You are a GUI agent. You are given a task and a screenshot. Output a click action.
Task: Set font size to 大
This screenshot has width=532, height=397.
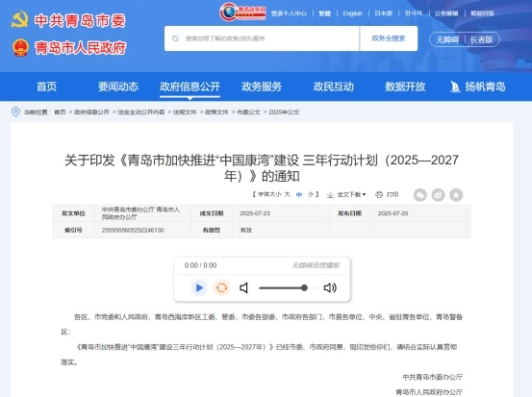coord(287,194)
